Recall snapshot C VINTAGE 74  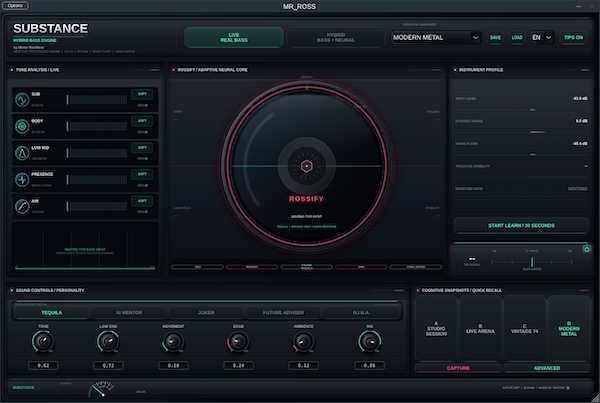click(525, 329)
